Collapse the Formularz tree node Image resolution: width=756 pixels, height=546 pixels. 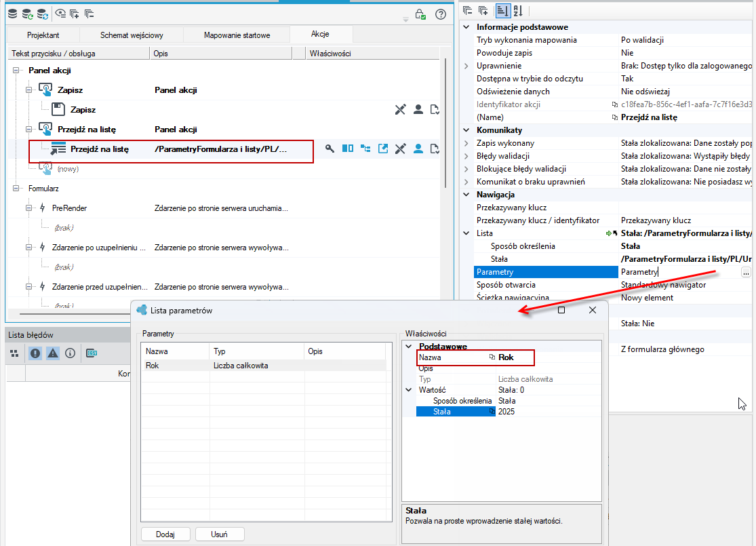(x=16, y=189)
